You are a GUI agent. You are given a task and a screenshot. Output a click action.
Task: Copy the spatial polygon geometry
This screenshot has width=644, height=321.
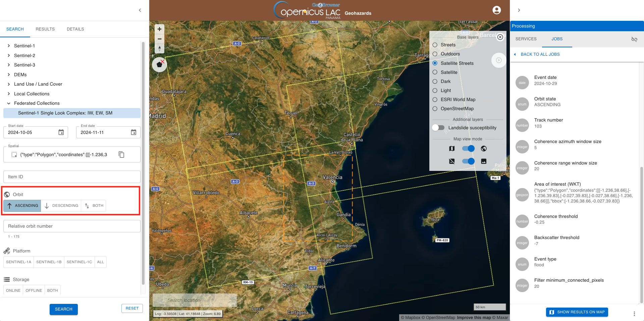[121, 154]
